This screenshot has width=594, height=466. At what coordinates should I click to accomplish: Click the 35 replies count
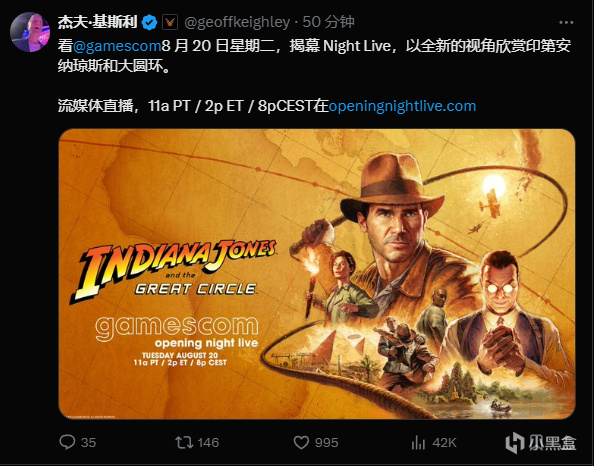click(89, 443)
